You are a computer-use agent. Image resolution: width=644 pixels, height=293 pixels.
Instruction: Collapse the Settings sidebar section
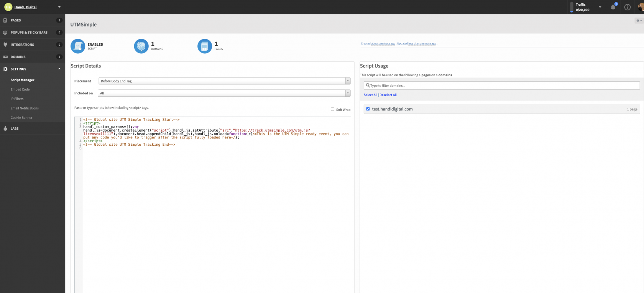pyautogui.click(x=59, y=69)
